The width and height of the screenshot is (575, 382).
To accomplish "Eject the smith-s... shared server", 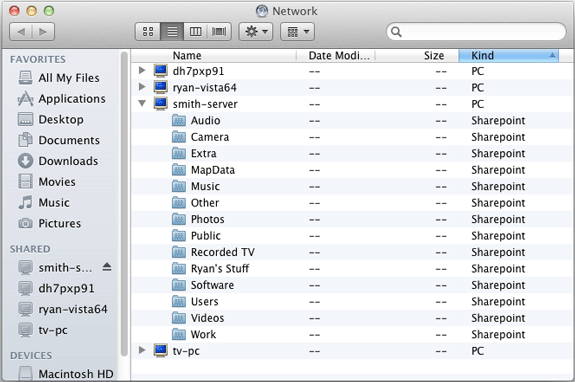I will pyautogui.click(x=107, y=267).
